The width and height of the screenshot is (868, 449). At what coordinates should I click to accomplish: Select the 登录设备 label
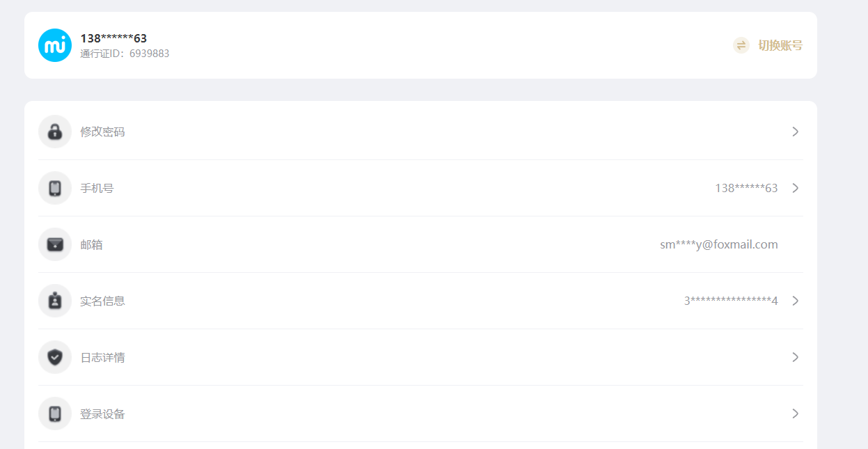coord(102,413)
